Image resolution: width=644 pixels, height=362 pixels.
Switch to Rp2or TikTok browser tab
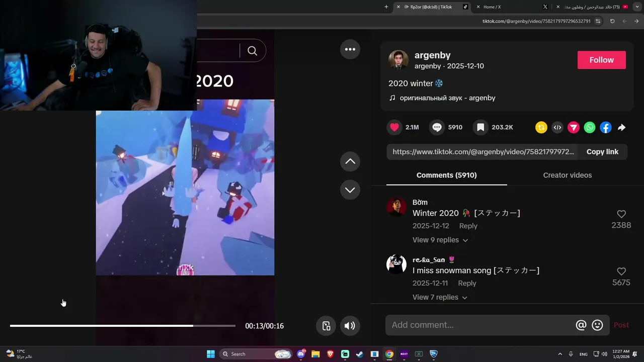pyautogui.click(x=431, y=7)
